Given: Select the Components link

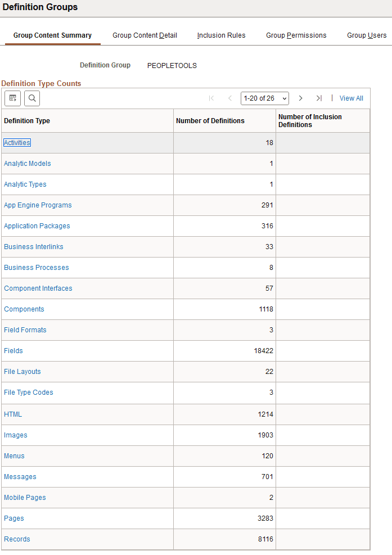Looking at the screenshot, I should pos(24,309).
